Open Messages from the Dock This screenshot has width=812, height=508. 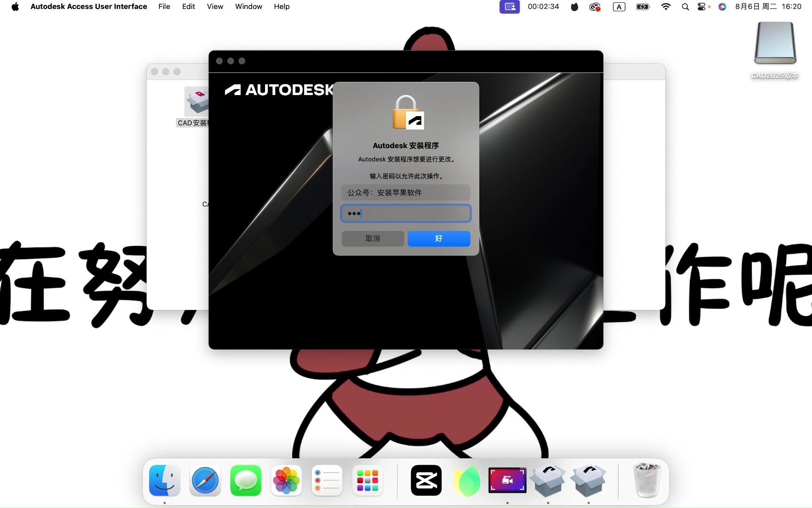click(x=246, y=481)
